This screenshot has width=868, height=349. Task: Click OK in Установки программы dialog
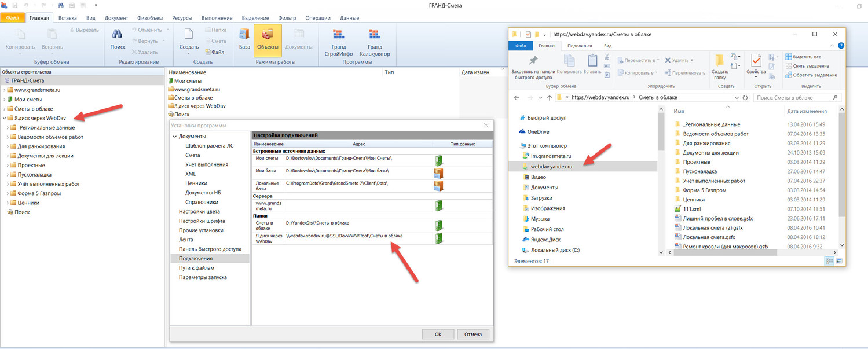coord(438,334)
